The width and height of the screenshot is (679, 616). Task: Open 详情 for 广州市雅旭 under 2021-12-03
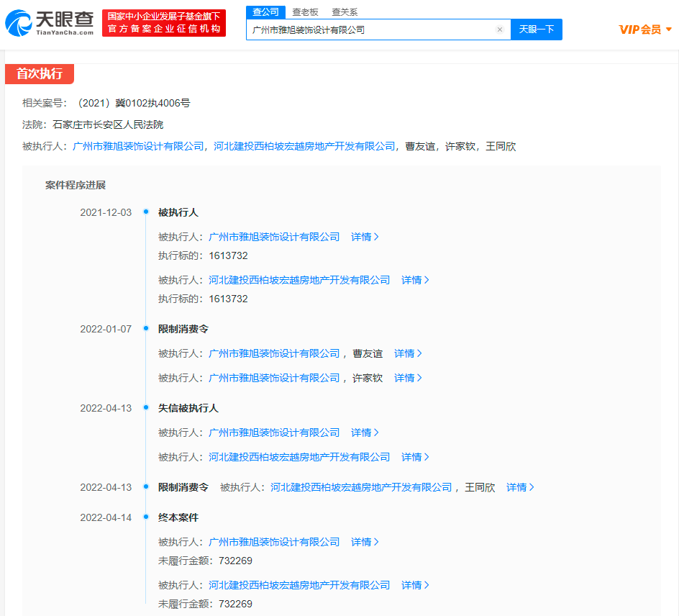[x=365, y=237]
